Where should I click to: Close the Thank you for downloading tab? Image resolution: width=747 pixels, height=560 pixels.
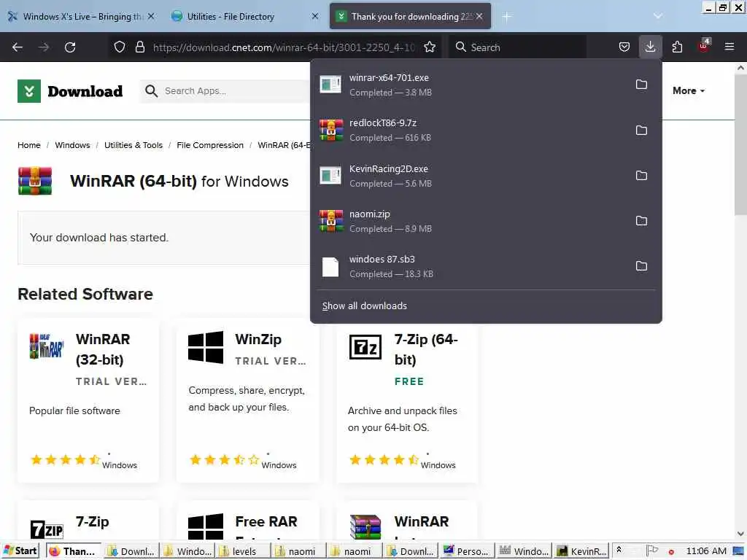479,16
